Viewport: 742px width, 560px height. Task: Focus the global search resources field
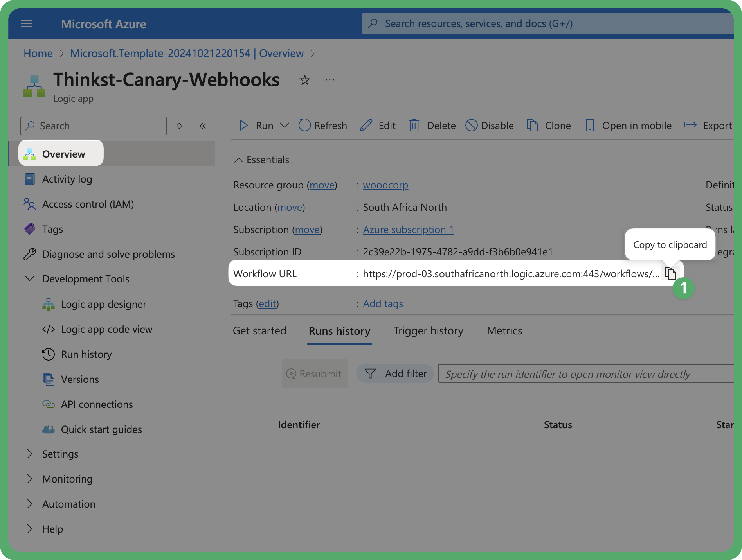(x=548, y=23)
